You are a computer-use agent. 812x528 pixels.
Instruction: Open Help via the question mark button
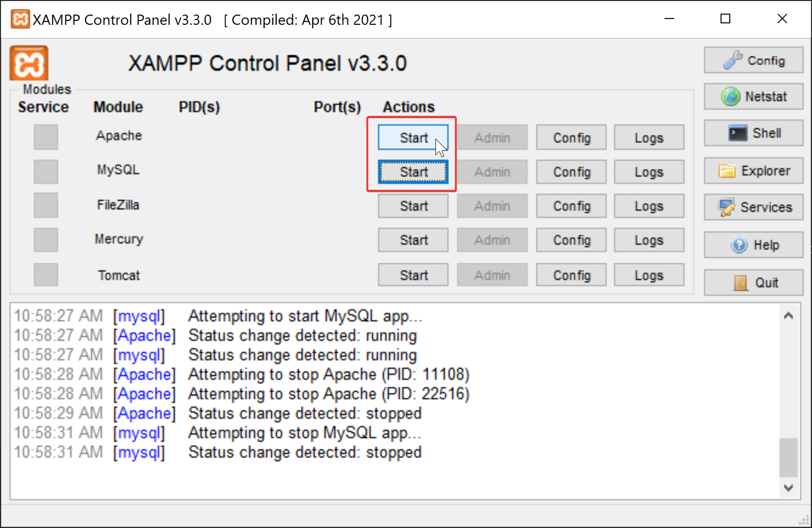tap(753, 245)
